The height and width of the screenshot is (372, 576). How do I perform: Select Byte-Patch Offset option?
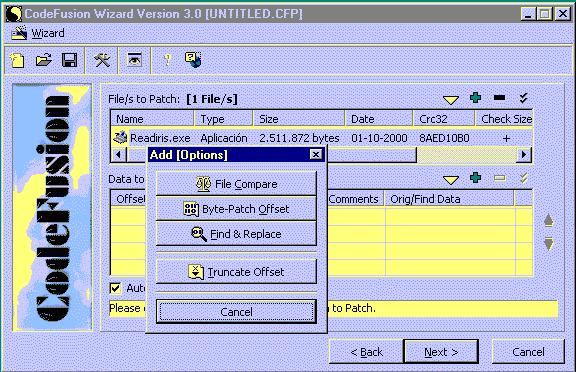[x=236, y=209]
